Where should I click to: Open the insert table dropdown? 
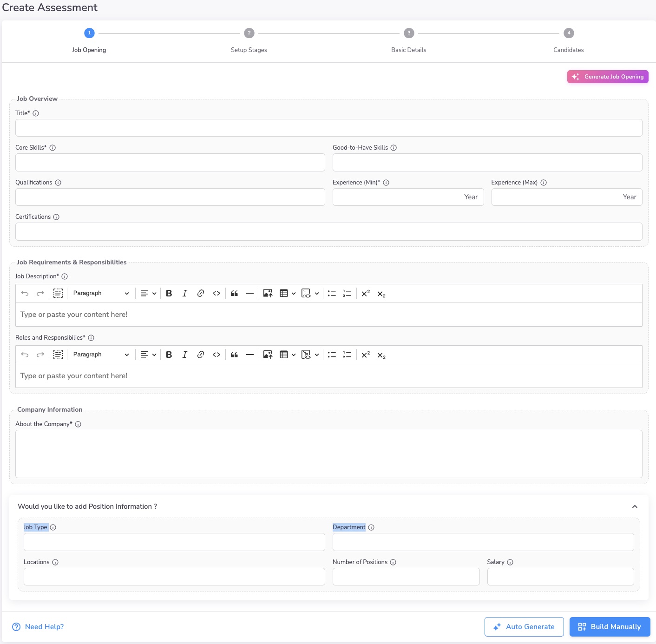(287, 293)
